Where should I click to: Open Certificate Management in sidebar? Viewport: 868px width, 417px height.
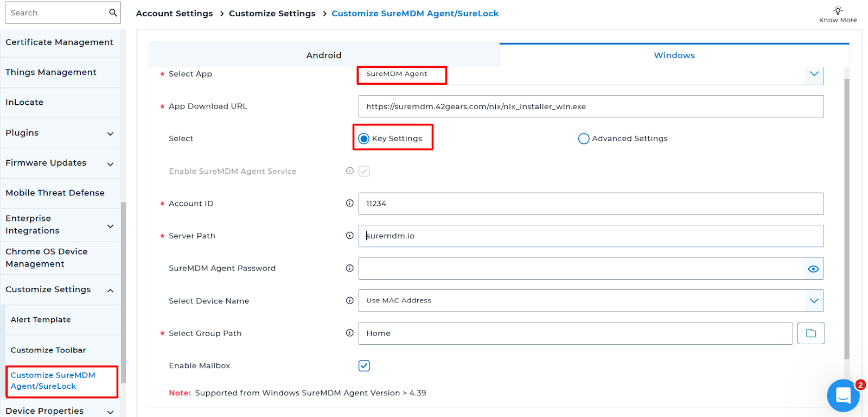pyautogui.click(x=60, y=42)
